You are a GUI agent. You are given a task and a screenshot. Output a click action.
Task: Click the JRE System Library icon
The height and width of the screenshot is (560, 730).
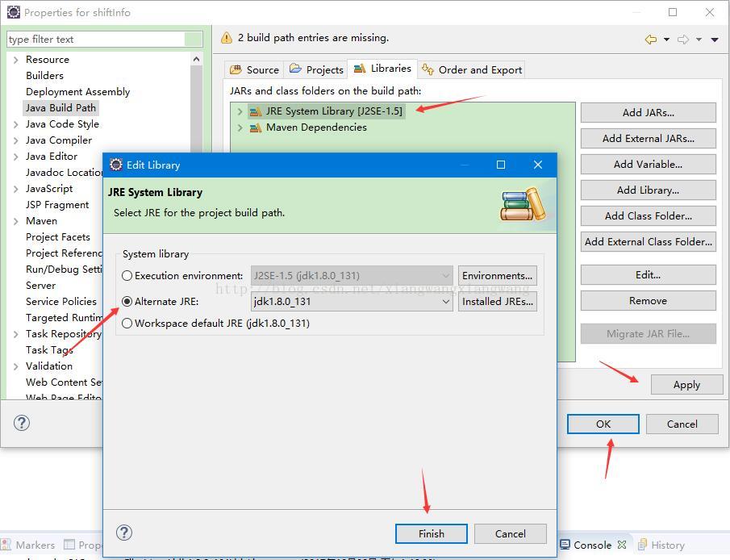pos(256,111)
